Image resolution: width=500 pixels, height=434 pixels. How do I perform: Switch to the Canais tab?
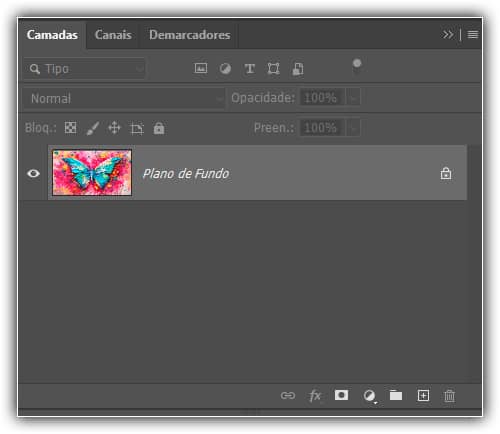[x=113, y=35]
